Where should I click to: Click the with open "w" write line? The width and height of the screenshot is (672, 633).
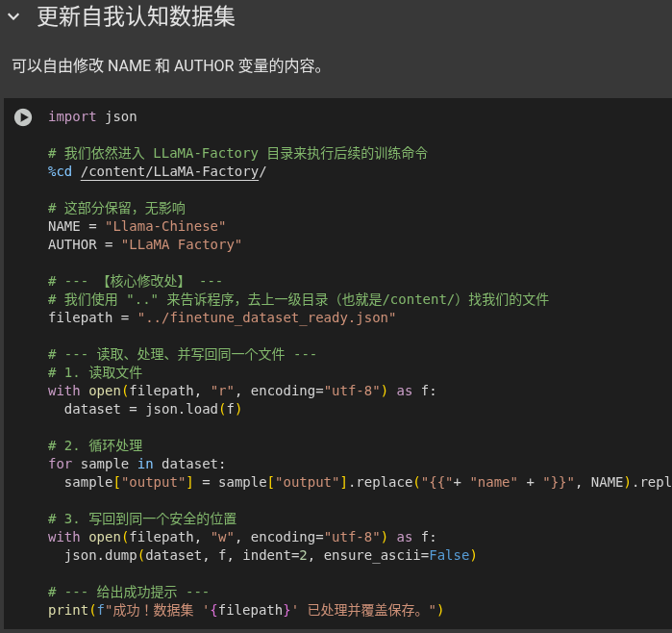click(242, 537)
